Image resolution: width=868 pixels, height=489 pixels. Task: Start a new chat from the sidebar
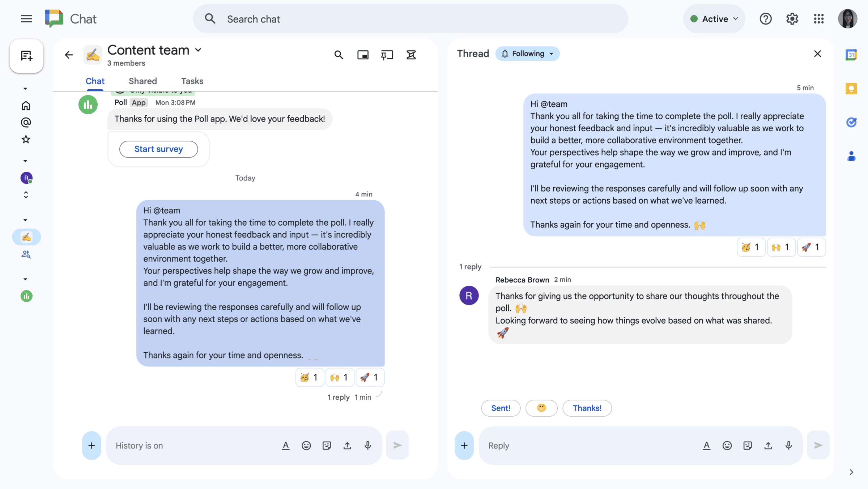tap(26, 56)
